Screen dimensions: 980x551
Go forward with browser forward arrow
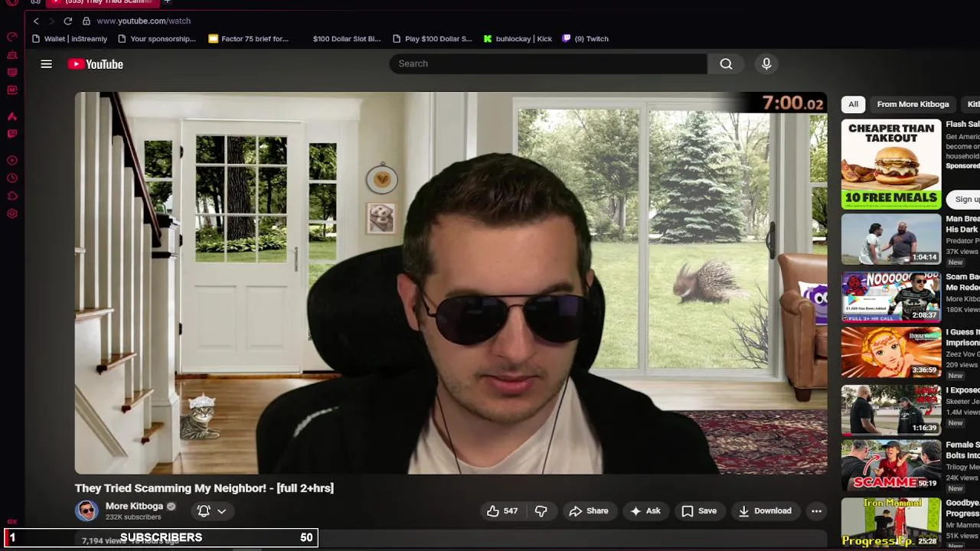pyautogui.click(x=52, y=21)
